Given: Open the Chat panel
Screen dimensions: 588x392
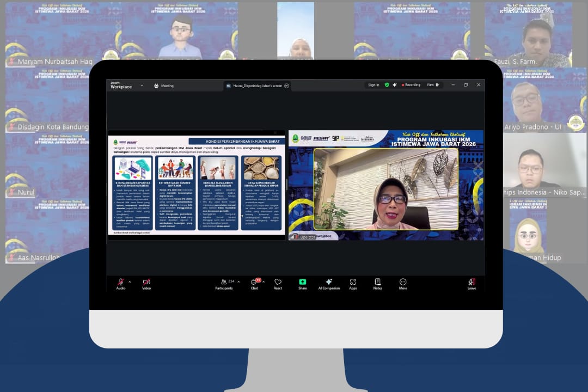Looking at the screenshot, I should click(x=254, y=282).
